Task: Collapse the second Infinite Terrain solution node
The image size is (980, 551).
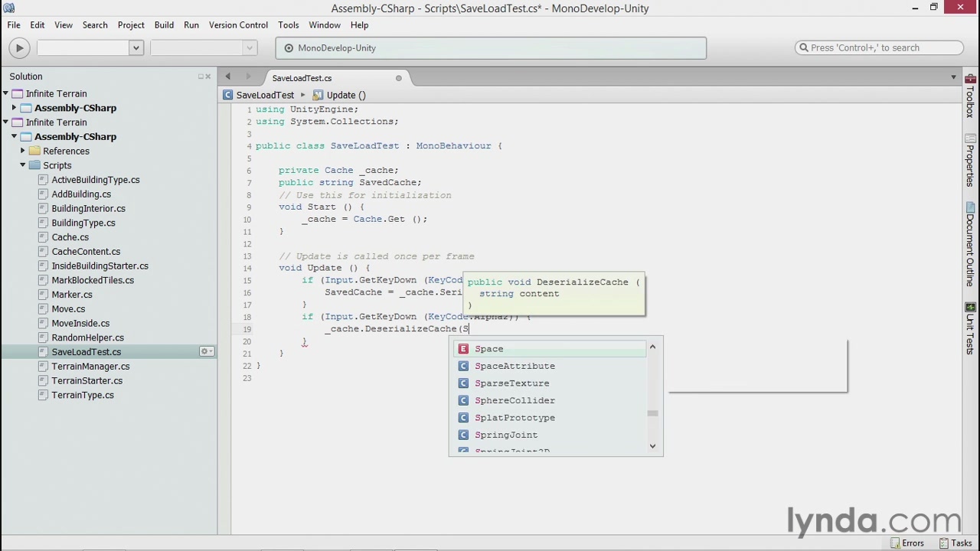Action: (5, 122)
